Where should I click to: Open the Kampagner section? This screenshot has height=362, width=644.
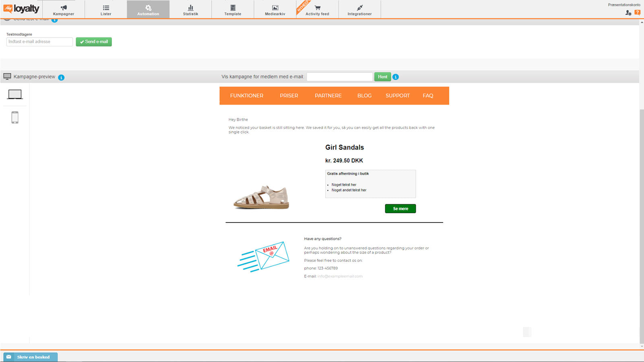(x=64, y=10)
